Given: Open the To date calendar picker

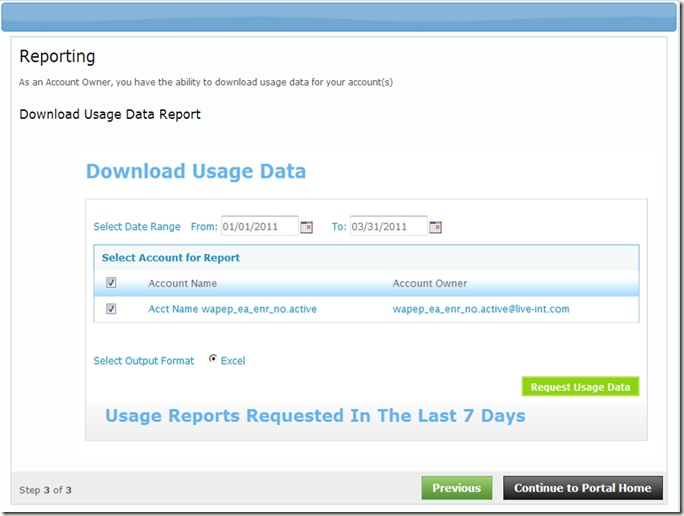Looking at the screenshot, I should (435, 227).
